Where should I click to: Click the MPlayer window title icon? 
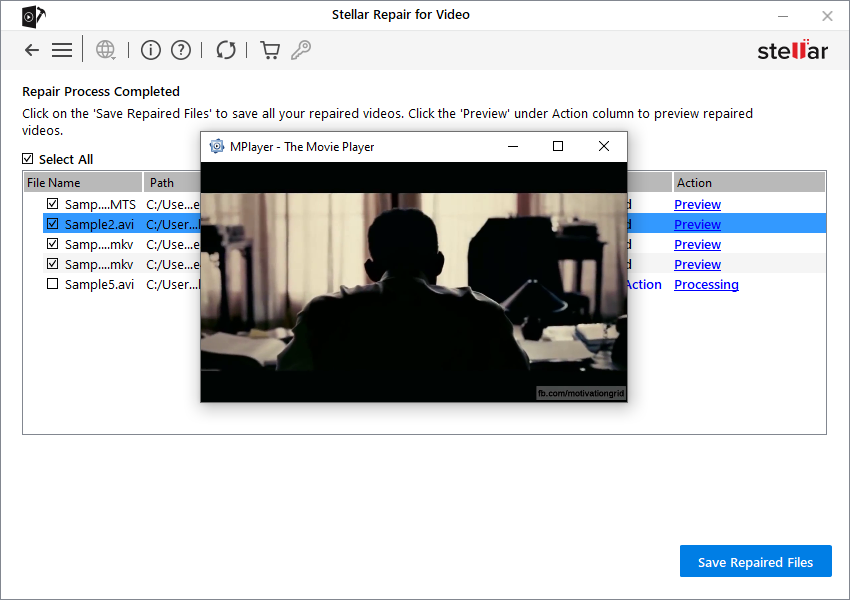click(217, 146)
